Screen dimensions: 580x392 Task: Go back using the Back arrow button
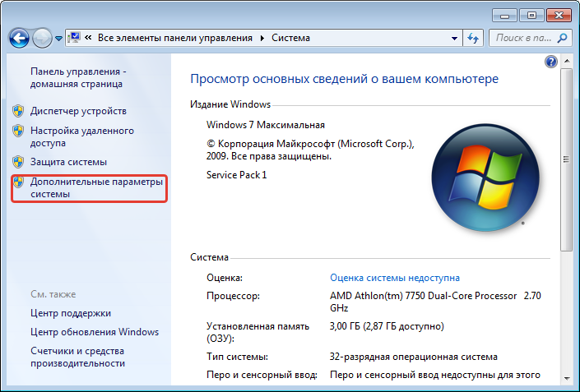point(19,38)
